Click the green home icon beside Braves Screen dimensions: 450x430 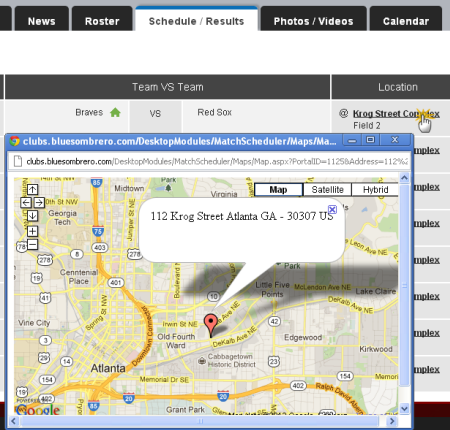pyautogui.click(x=115, y=112)
